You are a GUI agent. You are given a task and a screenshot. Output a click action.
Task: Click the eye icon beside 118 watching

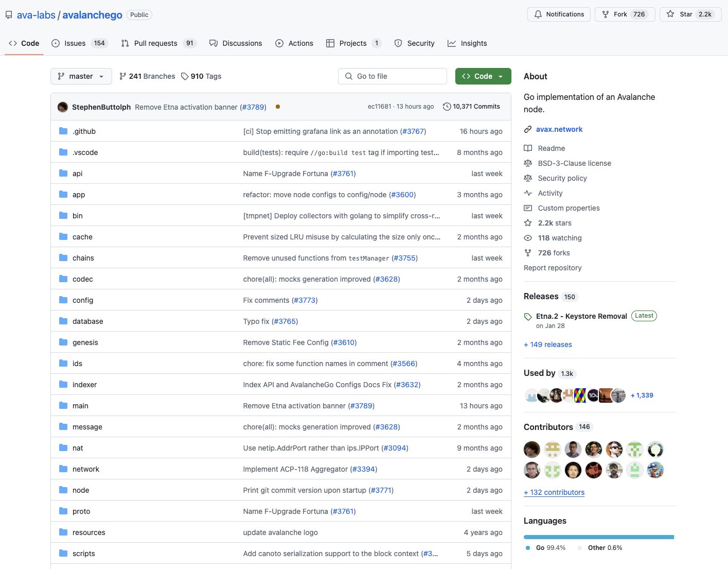[528, 238]
